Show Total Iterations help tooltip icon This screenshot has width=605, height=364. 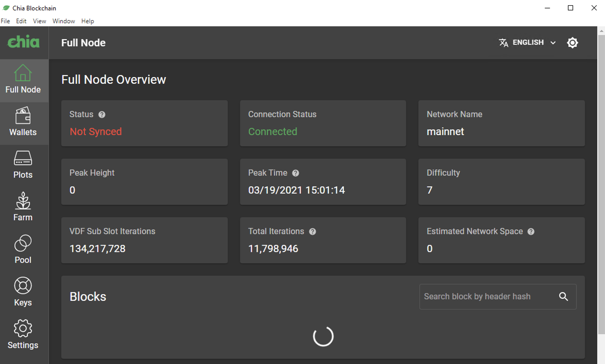click(312, 232)
